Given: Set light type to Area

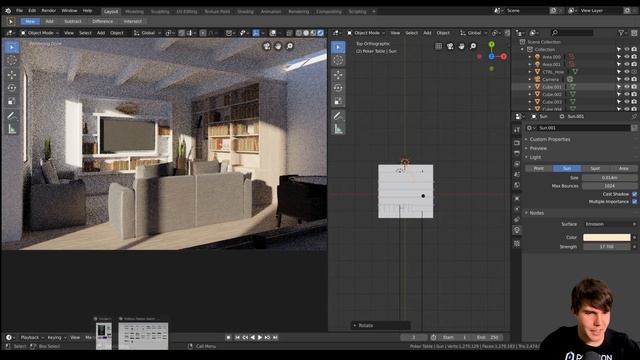Looking at the screenshot, I should click(623, 168).
